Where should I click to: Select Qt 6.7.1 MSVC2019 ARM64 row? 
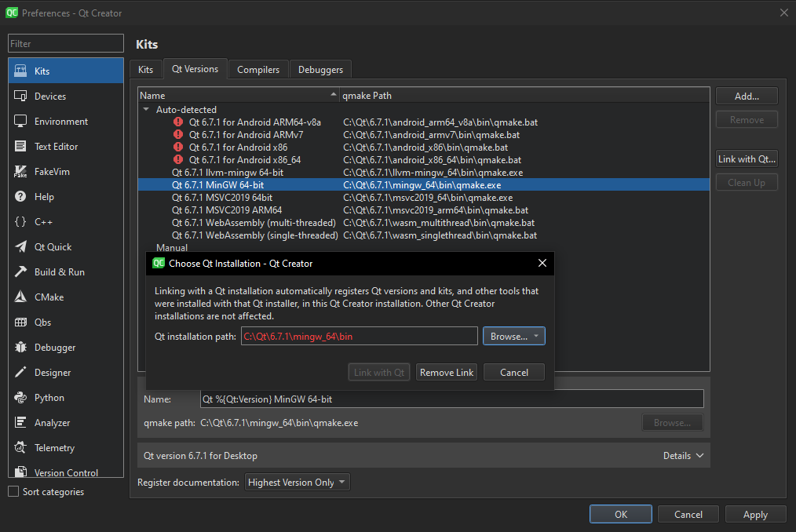(x=423, y=210)
